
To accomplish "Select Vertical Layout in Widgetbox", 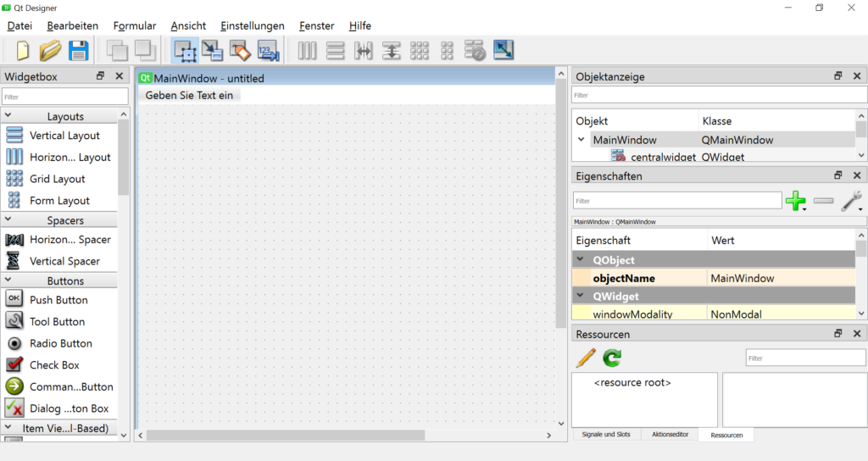I will 58,136.
